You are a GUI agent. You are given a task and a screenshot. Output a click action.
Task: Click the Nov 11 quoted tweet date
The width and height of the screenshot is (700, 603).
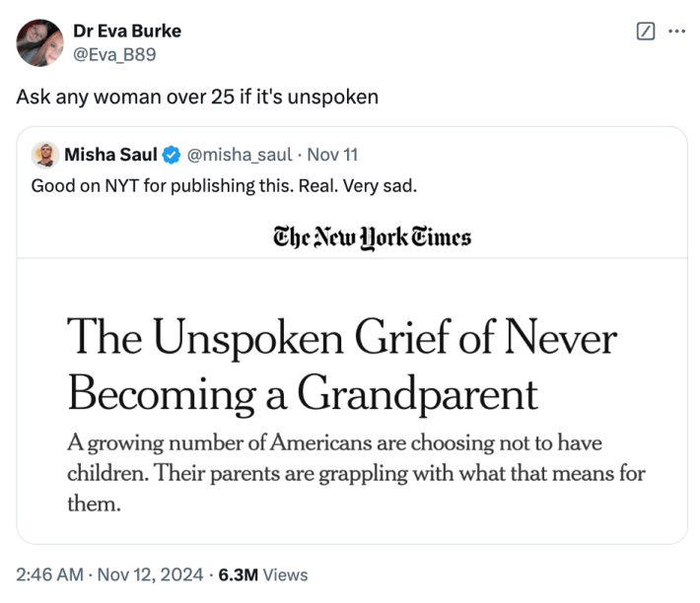pos(331,155)
